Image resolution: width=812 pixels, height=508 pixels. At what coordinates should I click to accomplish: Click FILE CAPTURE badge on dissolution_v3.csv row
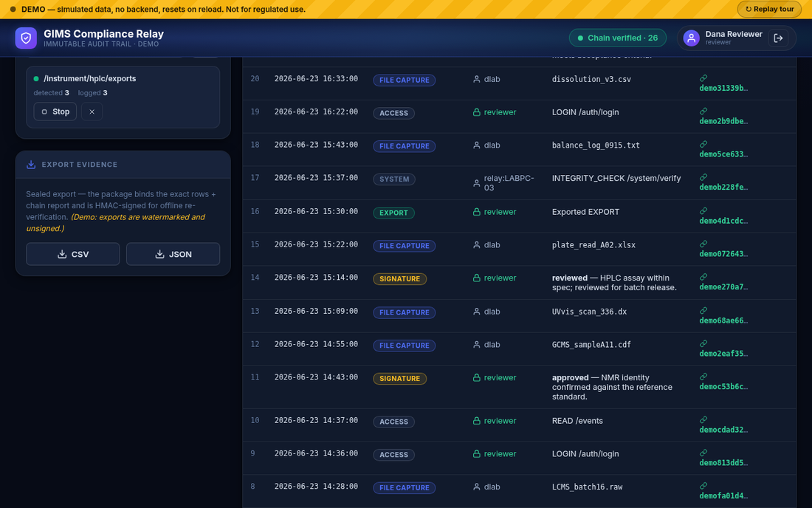click(404, 80)
